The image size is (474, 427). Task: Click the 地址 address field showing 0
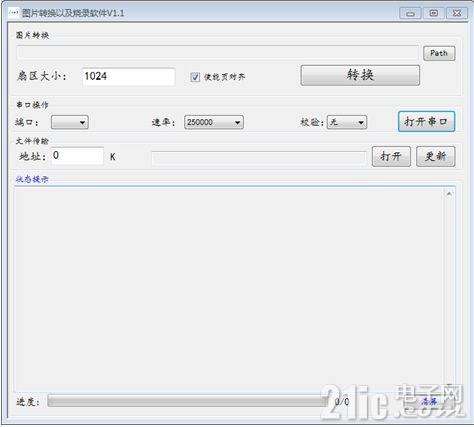tap(77, 155)
